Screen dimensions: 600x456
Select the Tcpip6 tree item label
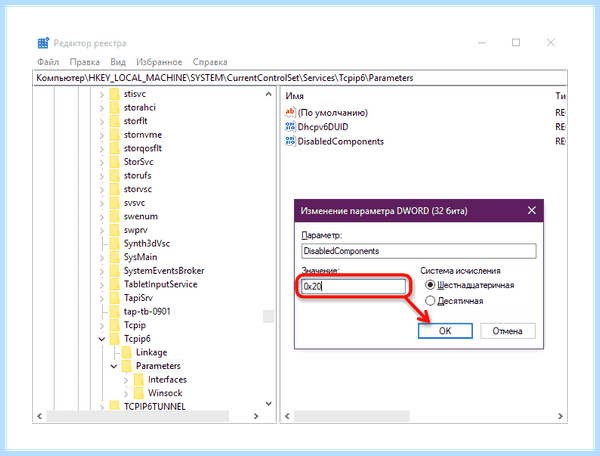137,339
